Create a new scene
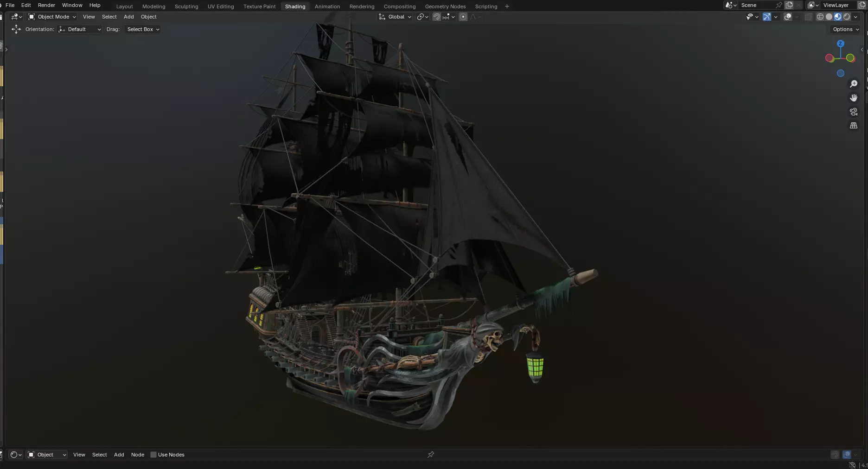The width and height of the screenshot is (868, 469). pos(789,5)
